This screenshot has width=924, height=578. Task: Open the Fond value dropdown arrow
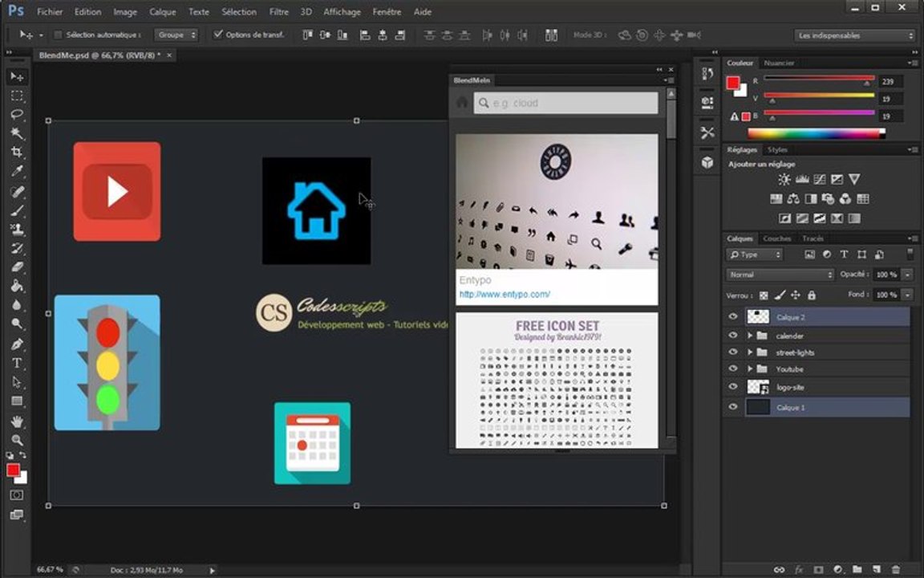point(907,295)
